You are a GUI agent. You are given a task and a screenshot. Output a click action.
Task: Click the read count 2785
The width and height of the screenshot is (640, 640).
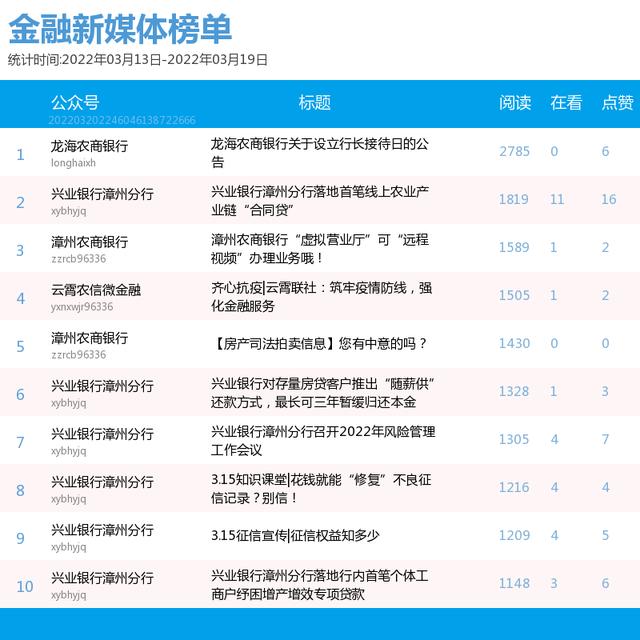click(514, 151)
